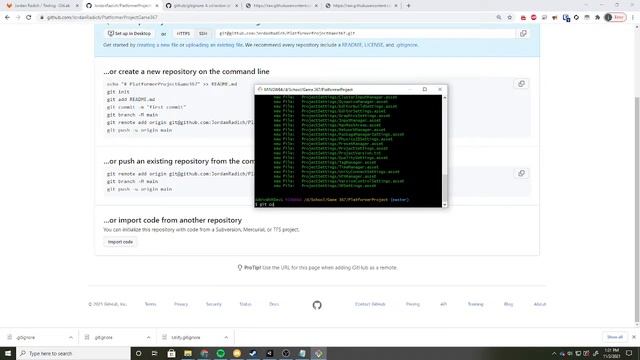Expand options chevron for git.ignore download
Viewport: 640px width, 360px height.
148,338
